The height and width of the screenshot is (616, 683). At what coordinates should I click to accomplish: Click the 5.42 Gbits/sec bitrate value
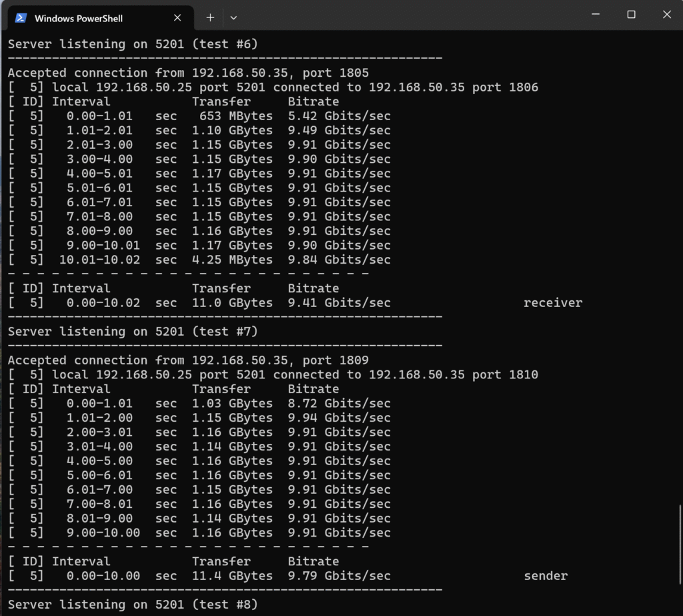tap(339, 116)
